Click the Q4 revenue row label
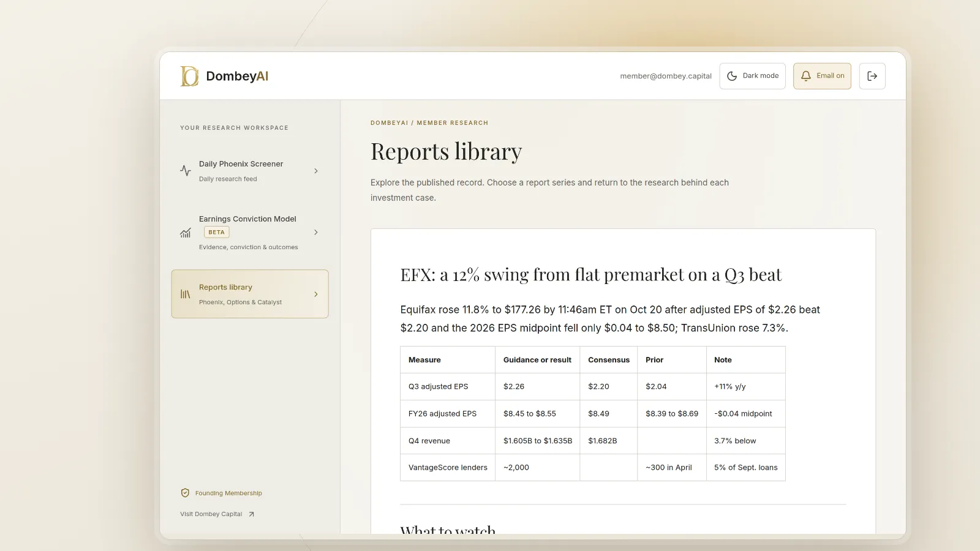The image size is (980, 551). click(x=429, y=441)
